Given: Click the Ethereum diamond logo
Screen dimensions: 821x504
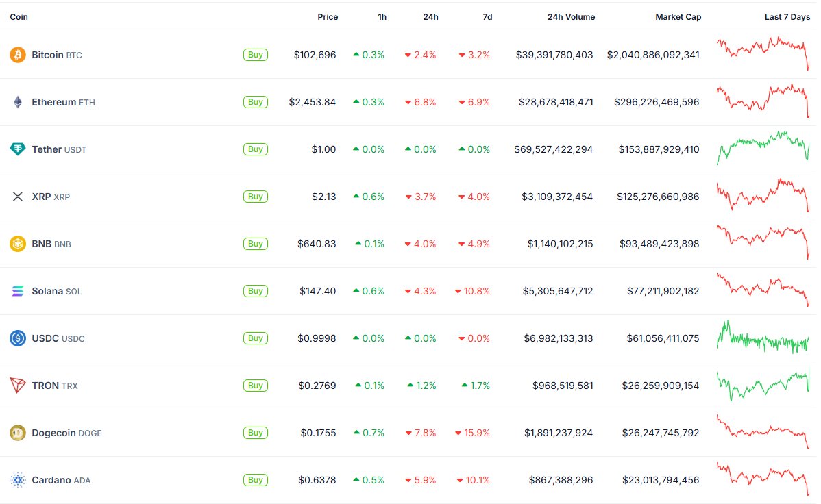Looking at the screenshot, I should 18,102.
